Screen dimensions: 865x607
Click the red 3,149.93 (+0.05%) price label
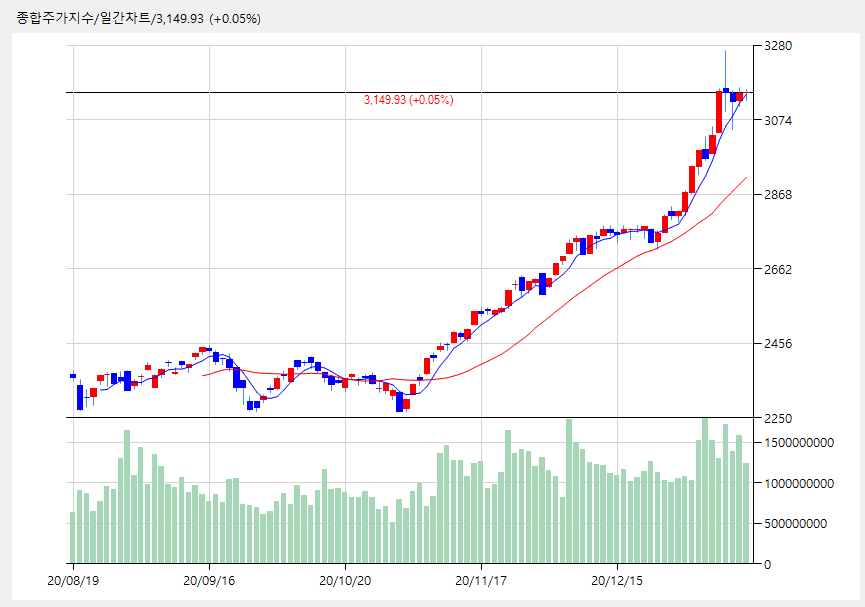pos(408,100)
